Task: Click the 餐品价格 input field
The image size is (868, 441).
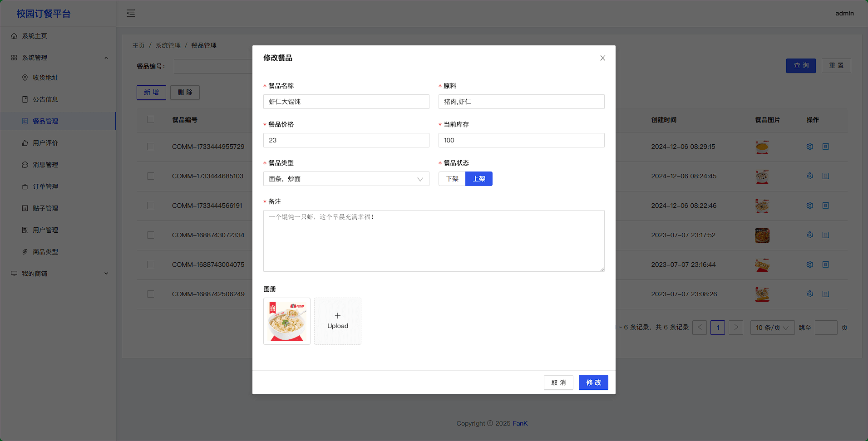Action: tap(346, 140)
